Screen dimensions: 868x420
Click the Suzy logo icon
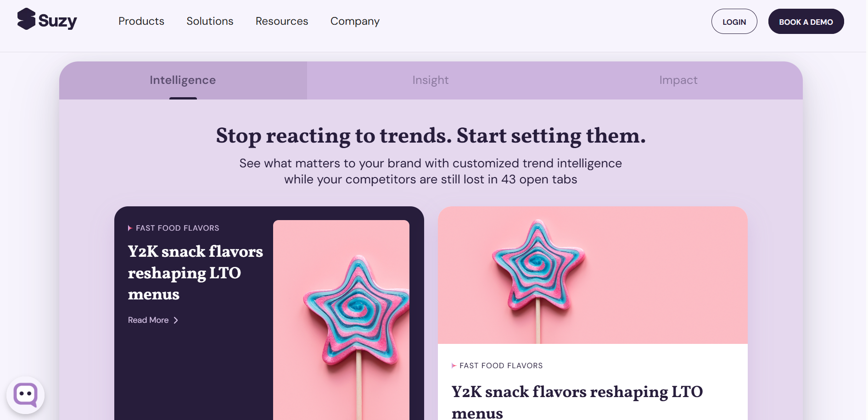coord(26,19)
